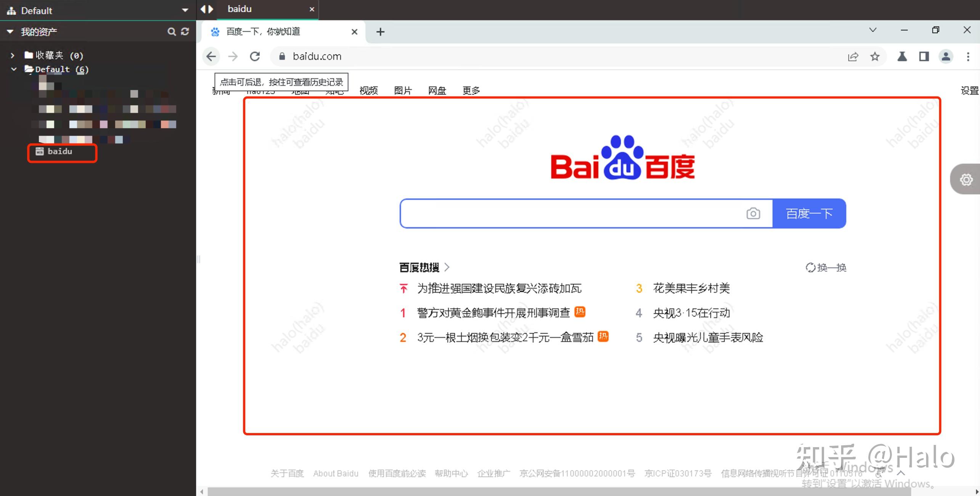Open the floating gear settings icon on right edge
The height and width of the screenshot is (496, 980).
[966, 180]
